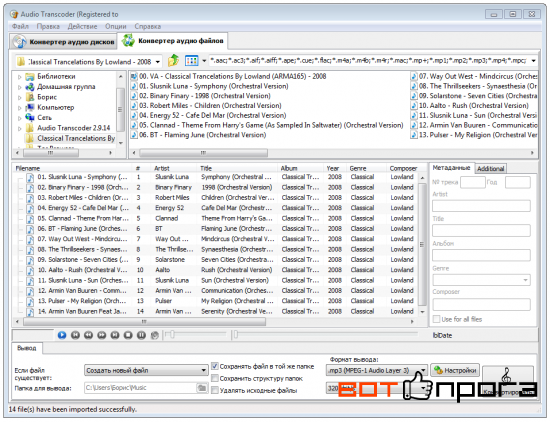Screen dimensions: 550x422
Task: Switch to Конвертер аудио дисков tab
Action: click(63, 42)
